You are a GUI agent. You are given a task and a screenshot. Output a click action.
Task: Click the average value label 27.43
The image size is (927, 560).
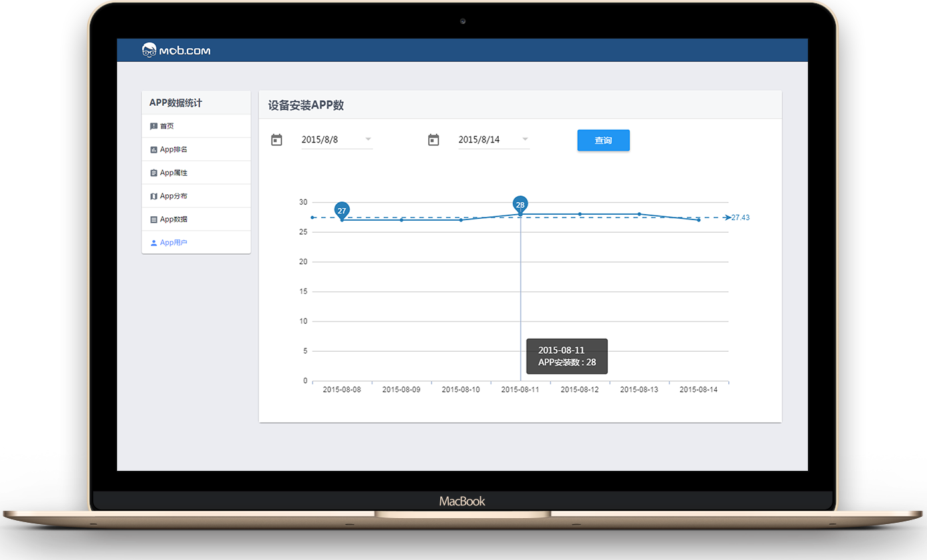click(x=741, y=217)
